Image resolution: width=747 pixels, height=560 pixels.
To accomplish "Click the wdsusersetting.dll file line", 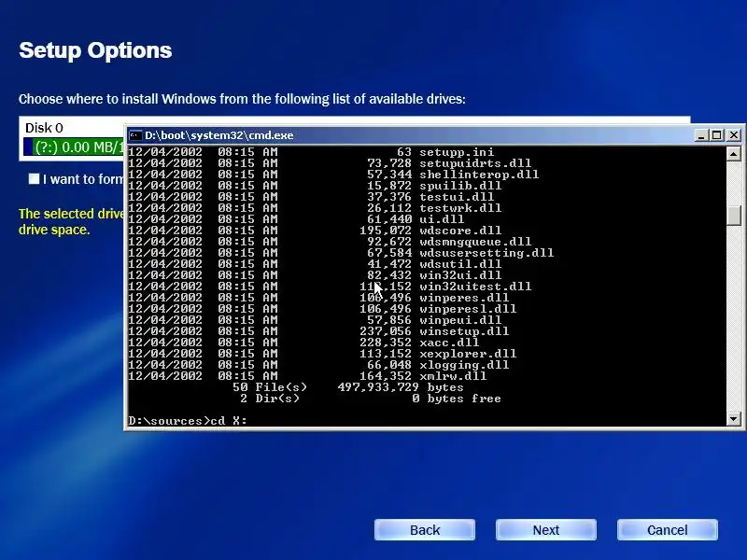I will 341,253.
